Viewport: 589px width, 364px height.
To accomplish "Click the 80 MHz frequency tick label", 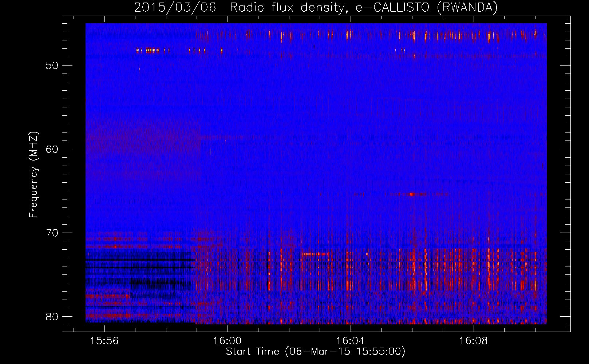I will click(x=52, y=317).
